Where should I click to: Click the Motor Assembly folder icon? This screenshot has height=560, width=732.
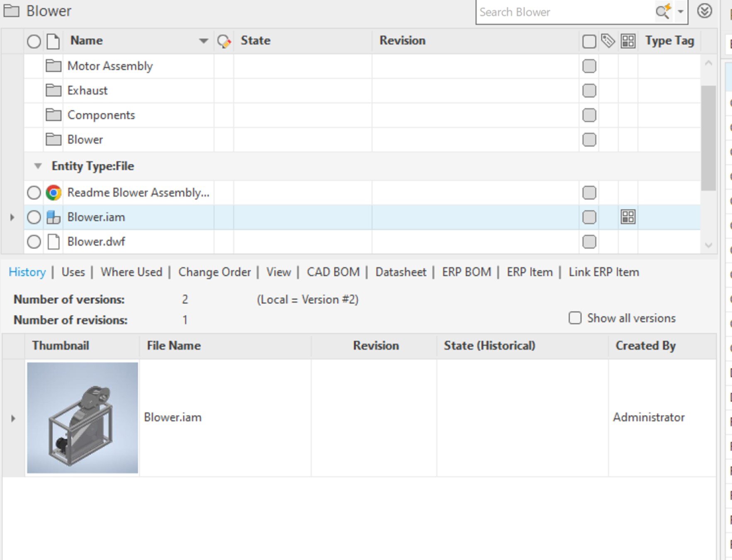coord(53,66)
